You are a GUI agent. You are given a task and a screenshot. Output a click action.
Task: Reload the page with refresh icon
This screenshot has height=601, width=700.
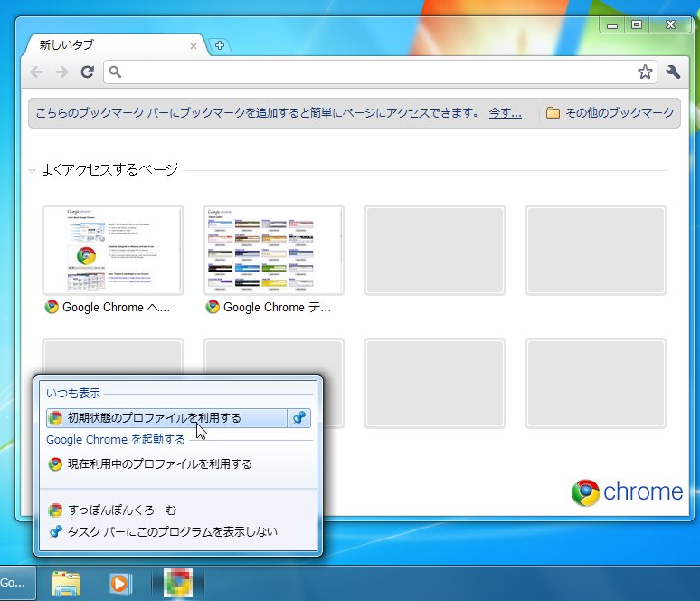pyautogui.click(x=88, y=72)
